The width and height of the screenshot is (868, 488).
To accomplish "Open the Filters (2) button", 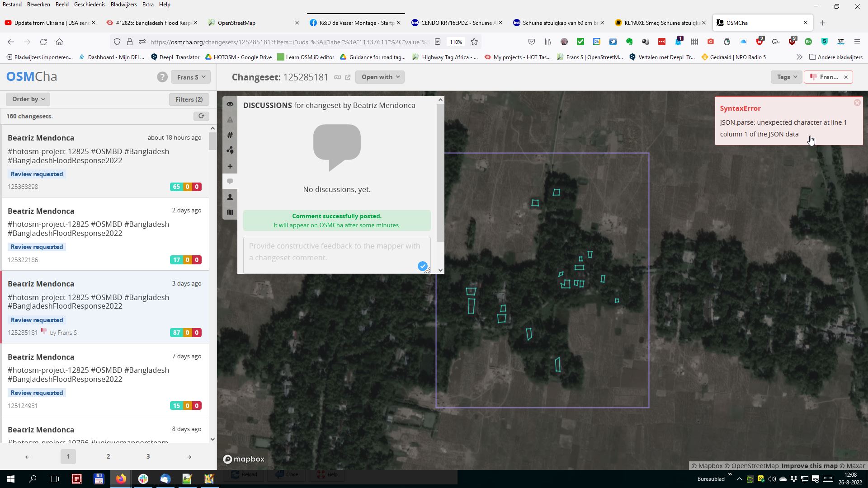I will point(189,99).
